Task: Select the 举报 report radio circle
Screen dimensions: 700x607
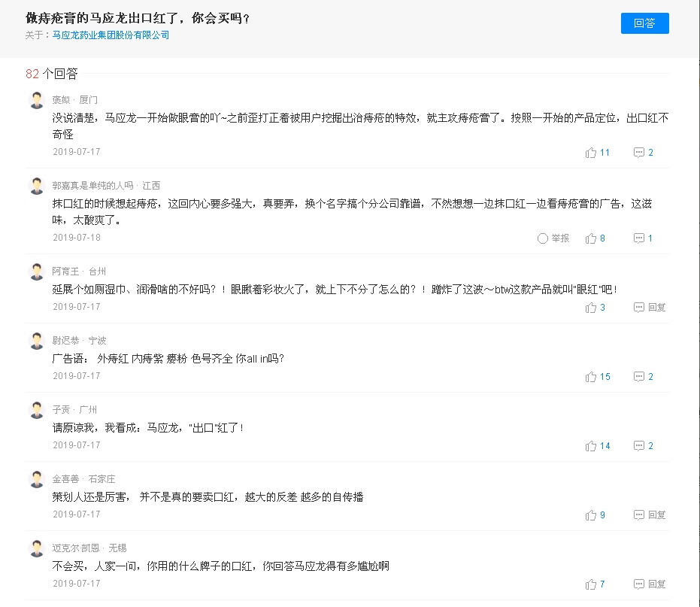Action: [542, 238]
